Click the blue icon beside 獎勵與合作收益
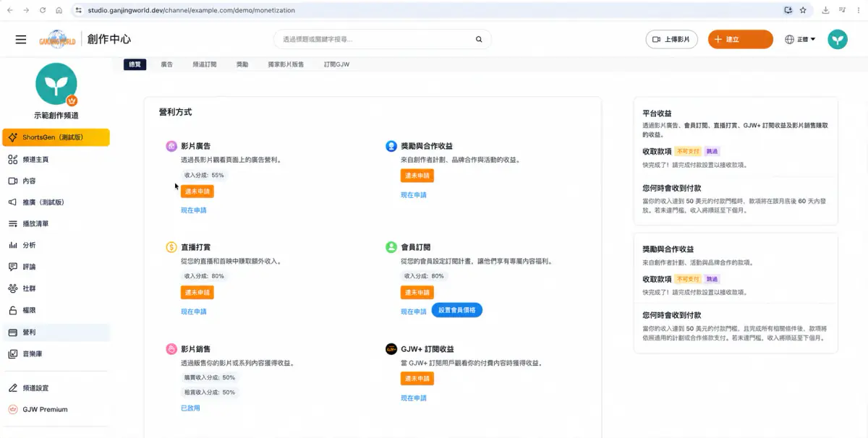Viewport: 868px width, 438px height. click(x=391, y=146)
